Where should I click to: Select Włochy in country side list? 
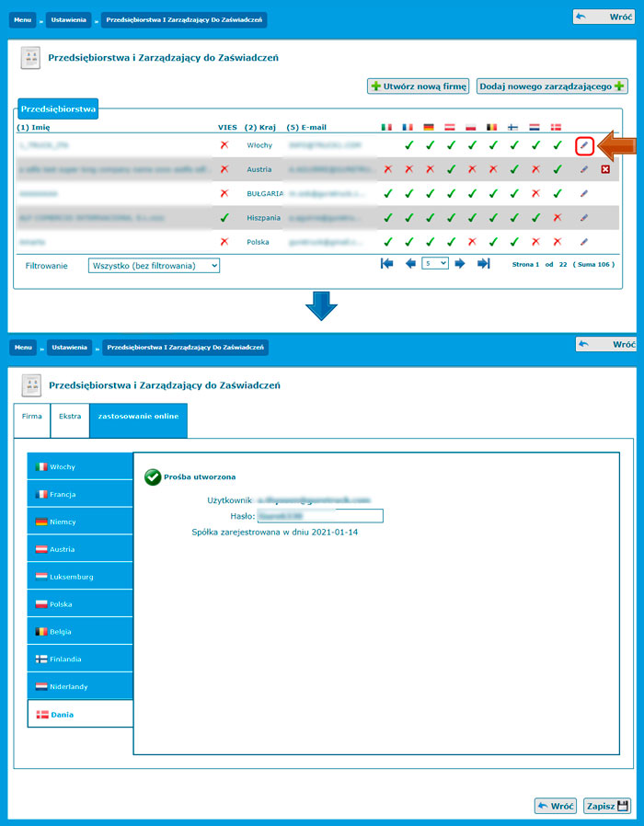click(80, 466)
